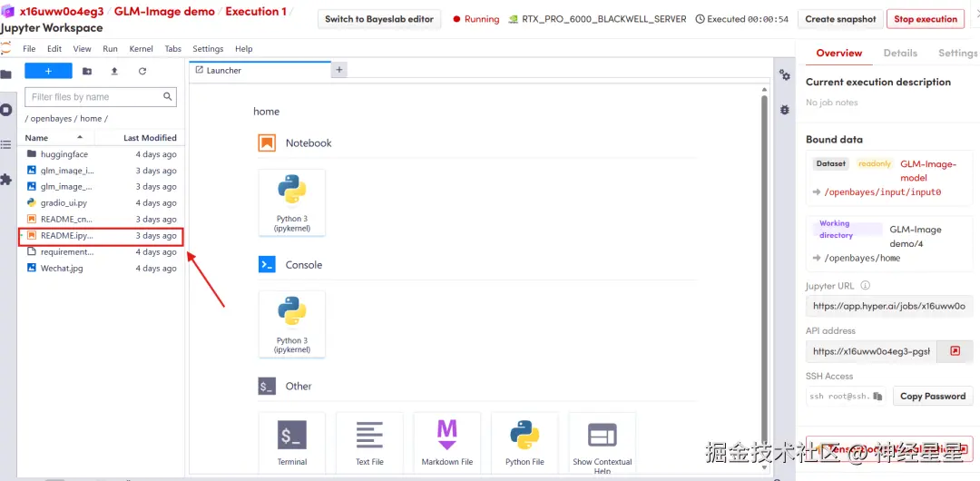Open the Run menu
Screen dimensions: 980x481
110,49
